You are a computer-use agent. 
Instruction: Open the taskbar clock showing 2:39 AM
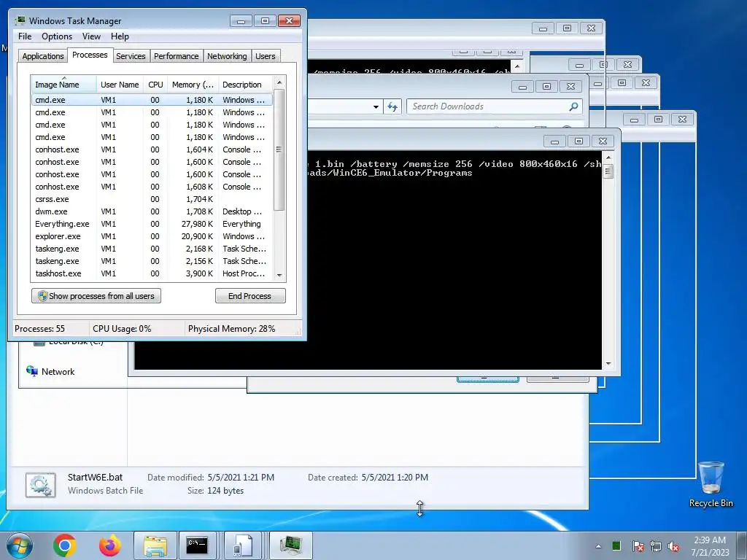click(x=710, y=545)
